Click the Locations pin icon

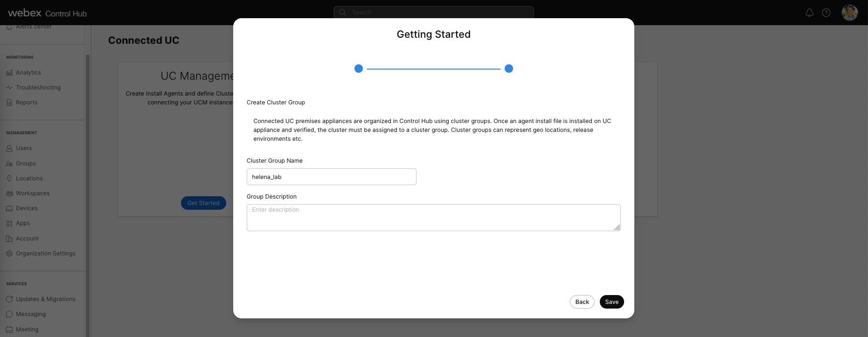point(9,179)
